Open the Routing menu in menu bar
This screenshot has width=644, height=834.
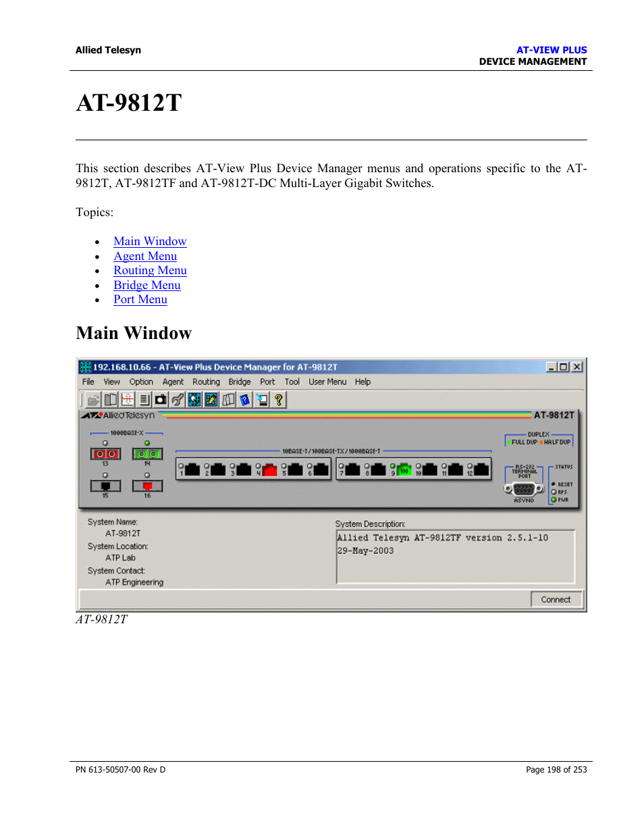pos(207,382)
